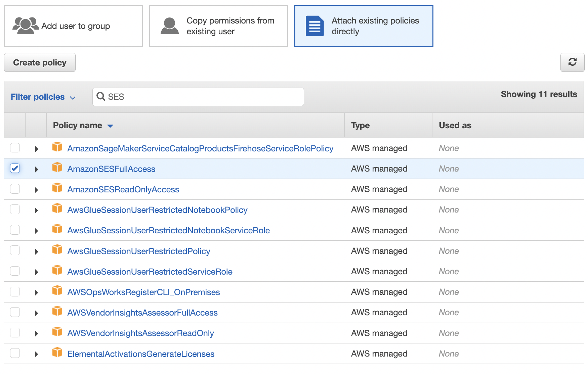This screenshot has width=588, height=374.
Task: Enable checkbox for AwsGlueSessionUserRestrictedNotebookServiceRole
Action: coord(15,230)
